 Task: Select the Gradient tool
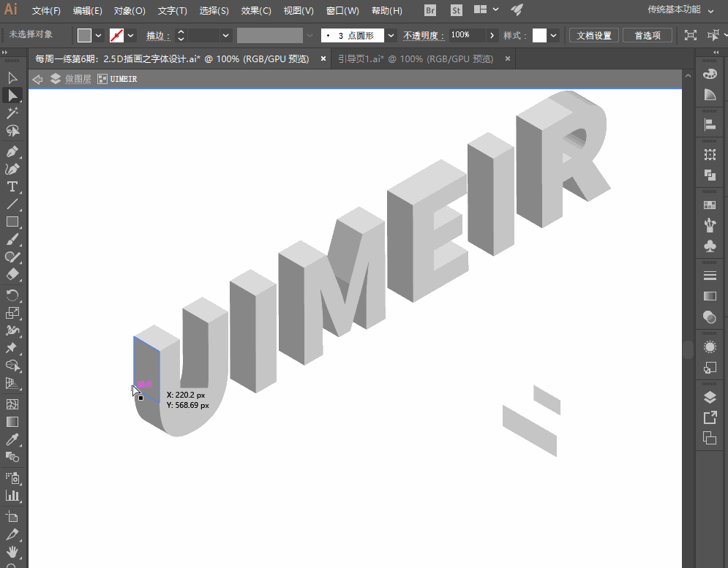12,422
